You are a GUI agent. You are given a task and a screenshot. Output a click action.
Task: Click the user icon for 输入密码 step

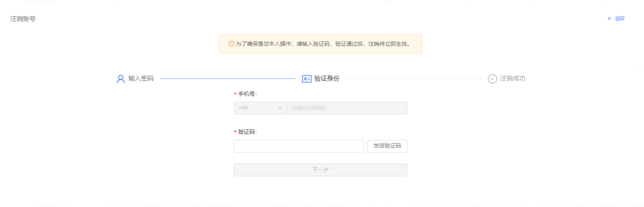pyautogui.click(x=121, y=79)
